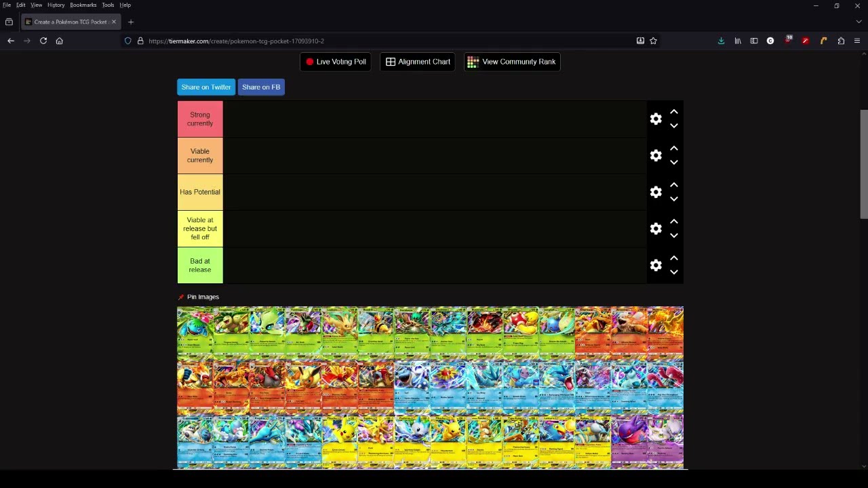This screenshot has height=488, width=868.
Task: Move Viable at release tier up
Action: 674,222
